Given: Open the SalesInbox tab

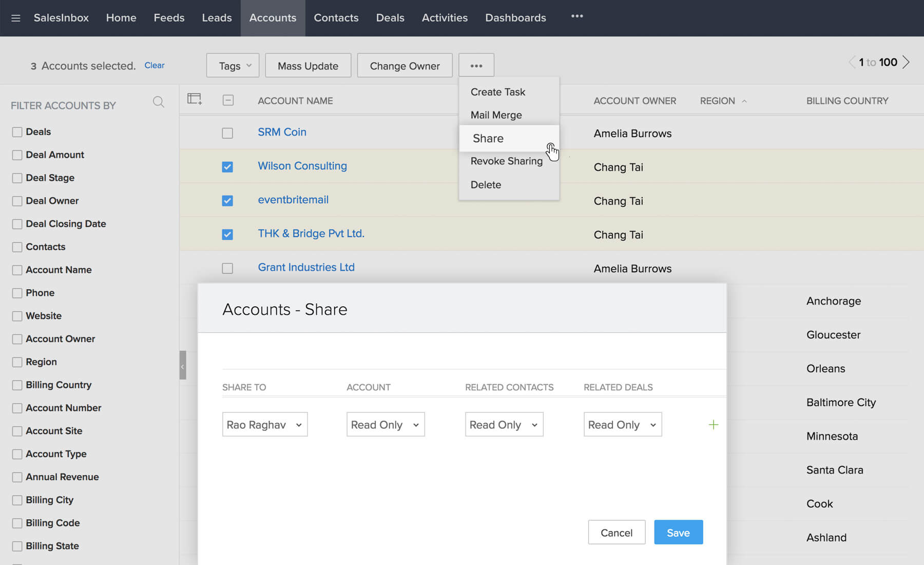Looking at the screenshot, I should pyautogui.click(x=61, y=18).
